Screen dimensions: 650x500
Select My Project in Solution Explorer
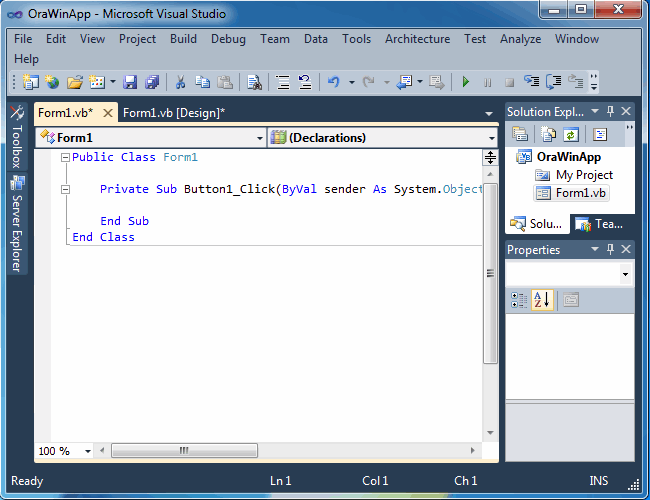584,175
